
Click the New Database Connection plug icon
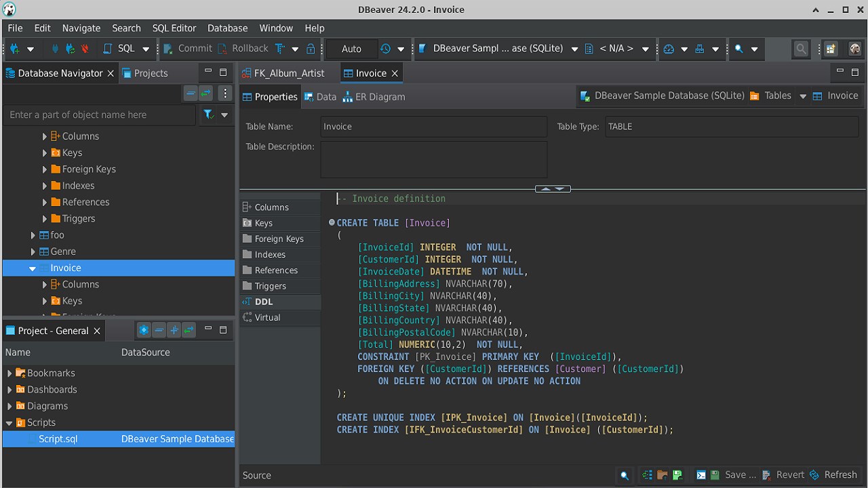(15, 49)
